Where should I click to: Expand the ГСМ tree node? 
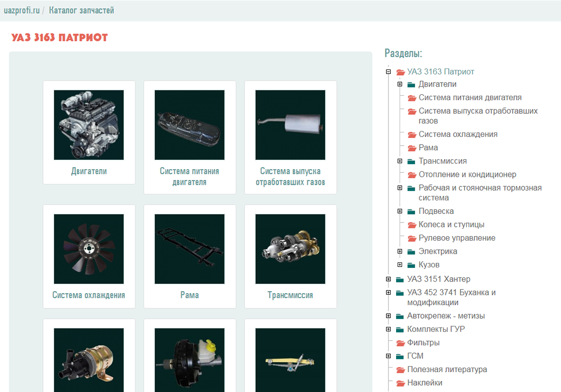(388, 356)
